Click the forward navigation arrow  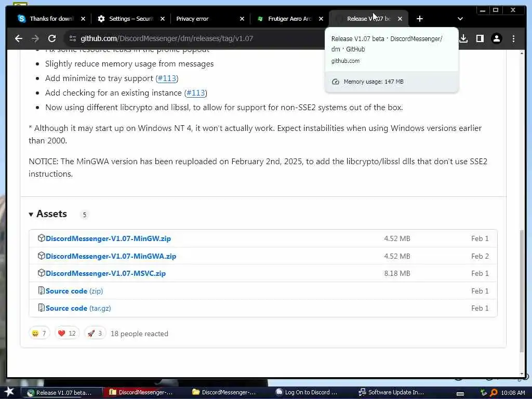(35, 38)
